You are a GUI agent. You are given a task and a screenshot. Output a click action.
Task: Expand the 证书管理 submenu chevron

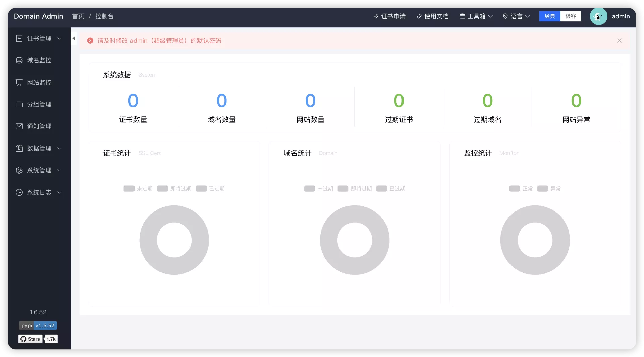[x=59, y=39]
